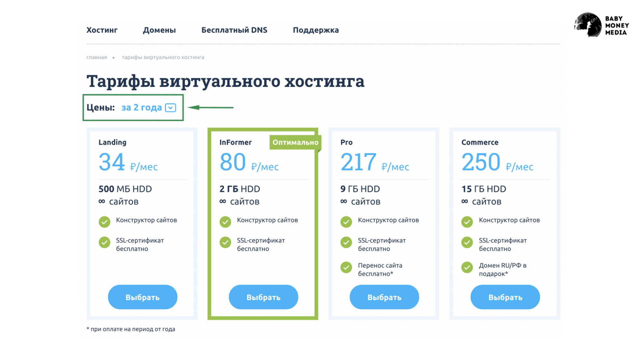
Task: Choose the InFormer plan with Выбрать
Action: click(x=263, y=297)
